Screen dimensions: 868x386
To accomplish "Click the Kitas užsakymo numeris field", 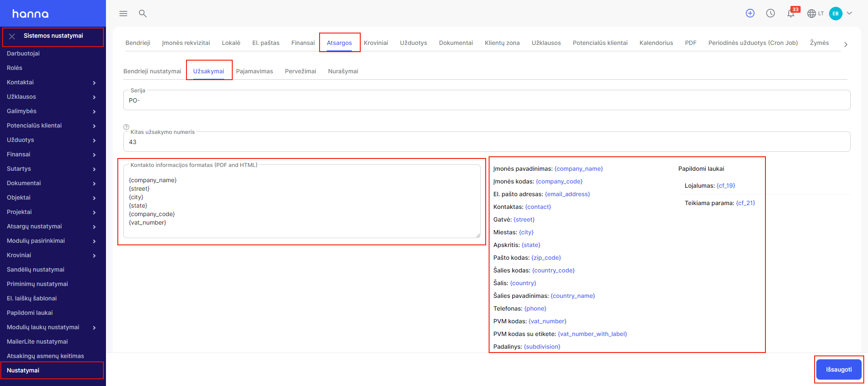I will 487,142.
